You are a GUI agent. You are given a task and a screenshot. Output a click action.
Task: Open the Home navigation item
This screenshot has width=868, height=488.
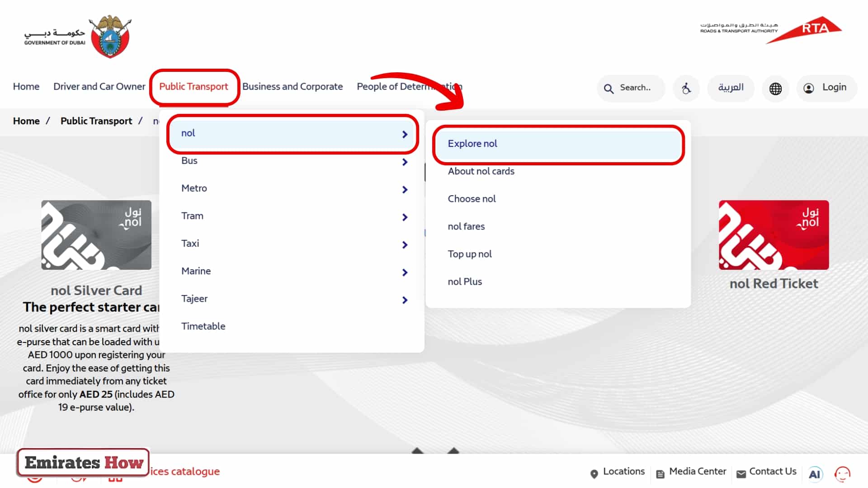26,87
